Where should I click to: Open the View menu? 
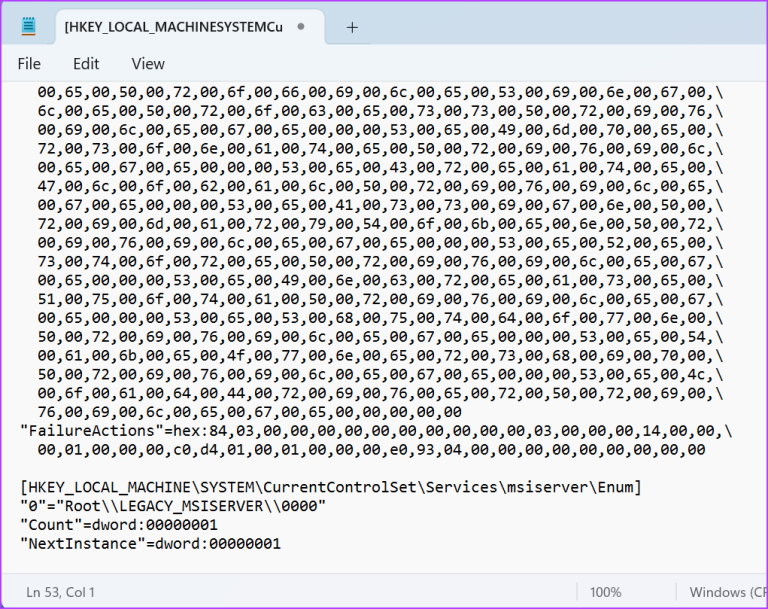[x=148, y=63]
